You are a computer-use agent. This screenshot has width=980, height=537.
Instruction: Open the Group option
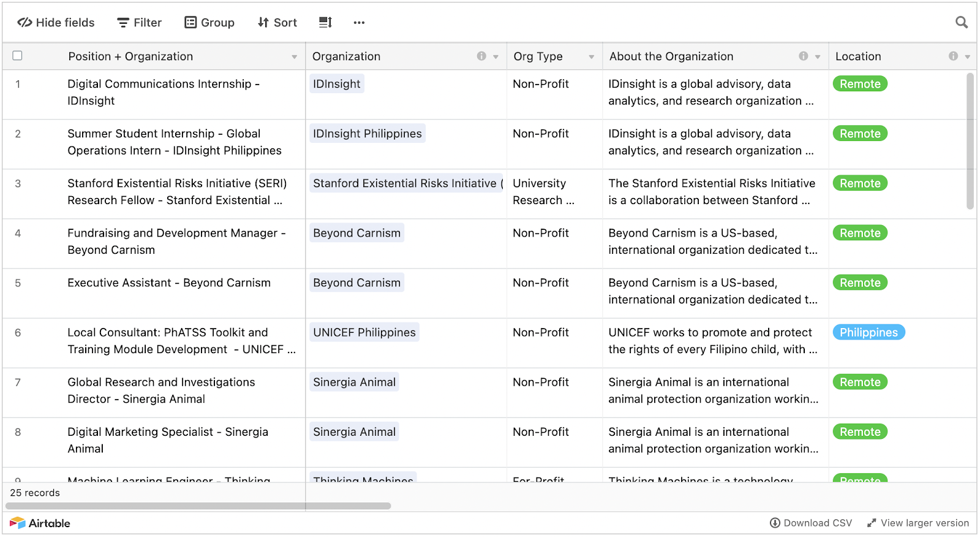(209, 23)
